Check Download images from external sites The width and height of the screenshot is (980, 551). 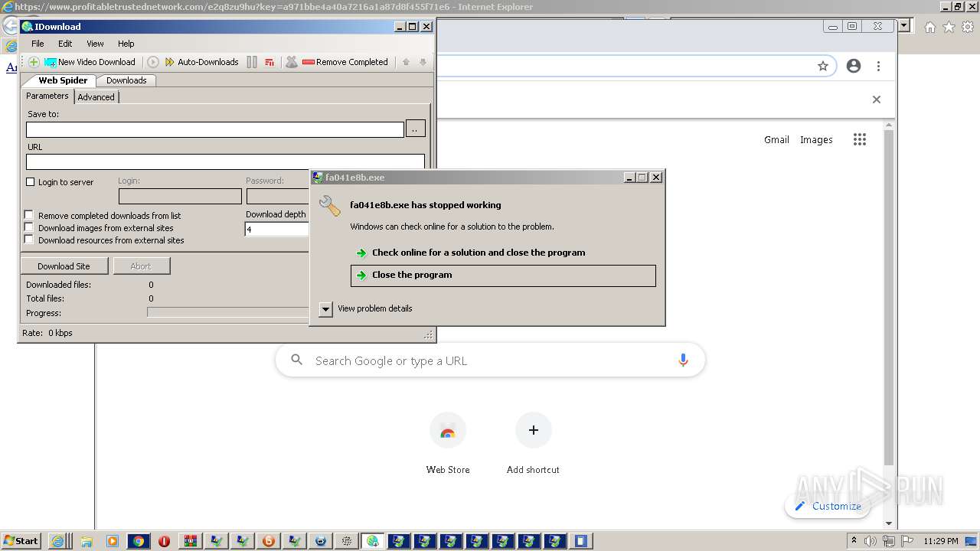pyautogui.click(x=29, y=227)
